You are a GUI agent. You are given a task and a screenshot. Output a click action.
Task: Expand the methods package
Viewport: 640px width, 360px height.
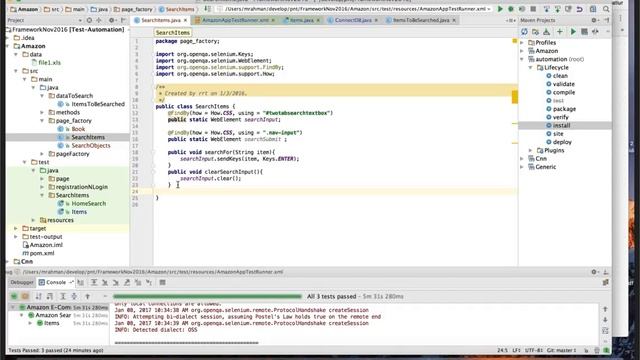click(x=42, y=112)
